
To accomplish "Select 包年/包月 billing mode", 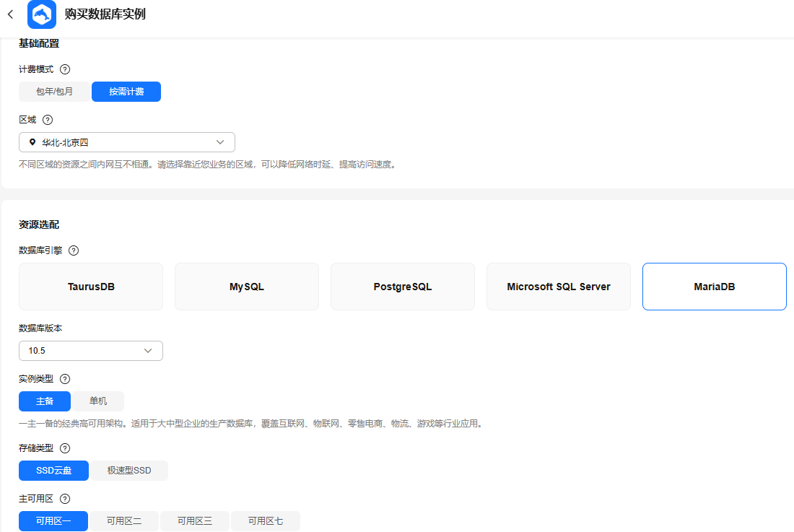I will tap(55, 92).
